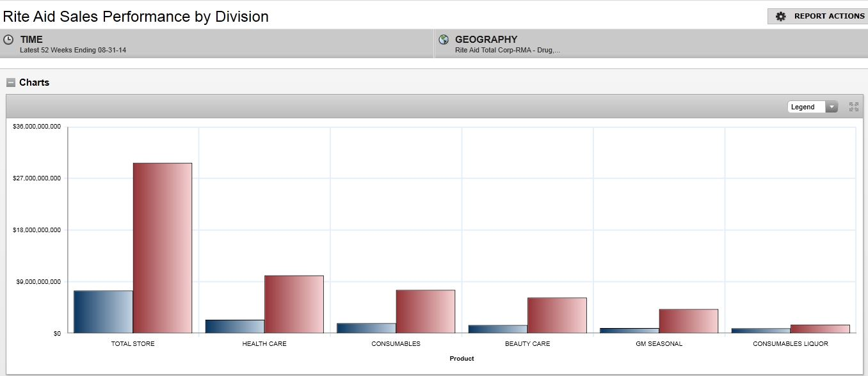Click the globe icon beside GEOGRAPHY
This screenshot has height=376, width=868.
[444, 40]
